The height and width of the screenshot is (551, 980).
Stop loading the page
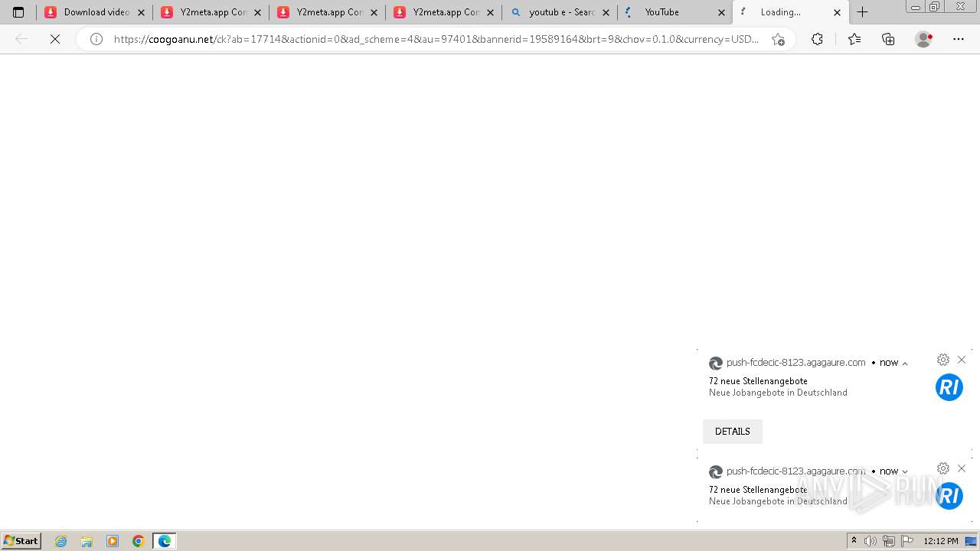tap(55, 39)
